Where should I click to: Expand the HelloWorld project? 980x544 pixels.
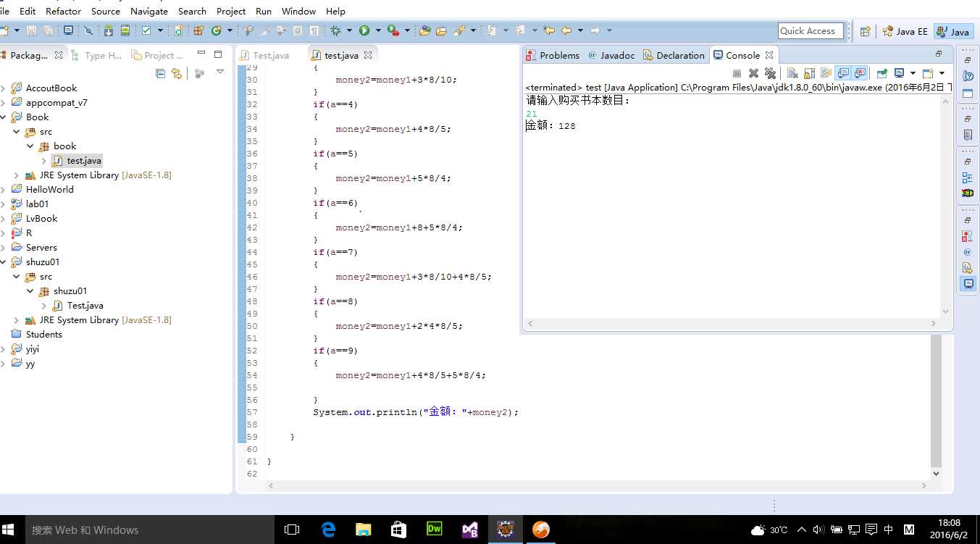3,190
